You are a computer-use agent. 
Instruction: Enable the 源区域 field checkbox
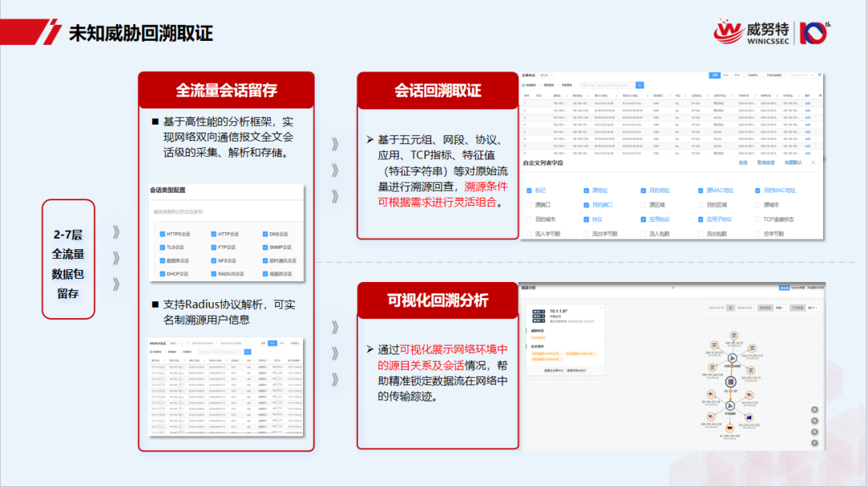pyautogui.click(x=643, y=205)
